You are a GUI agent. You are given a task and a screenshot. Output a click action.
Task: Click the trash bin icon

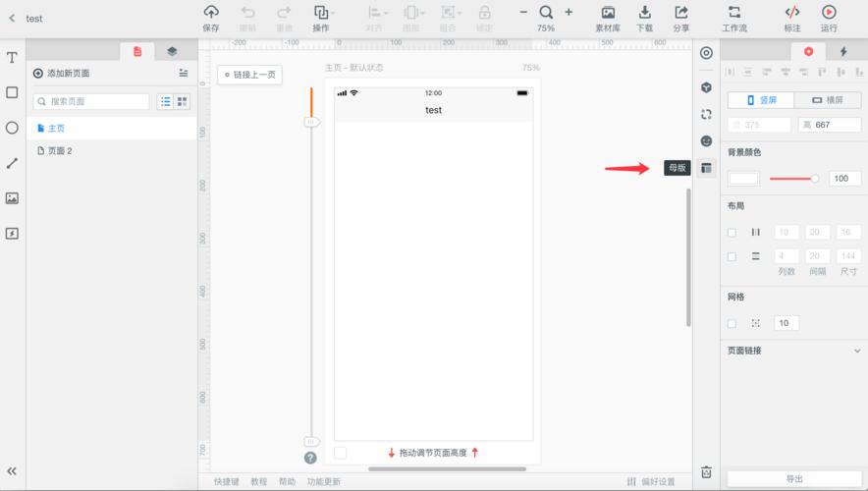tap(706, 472)
